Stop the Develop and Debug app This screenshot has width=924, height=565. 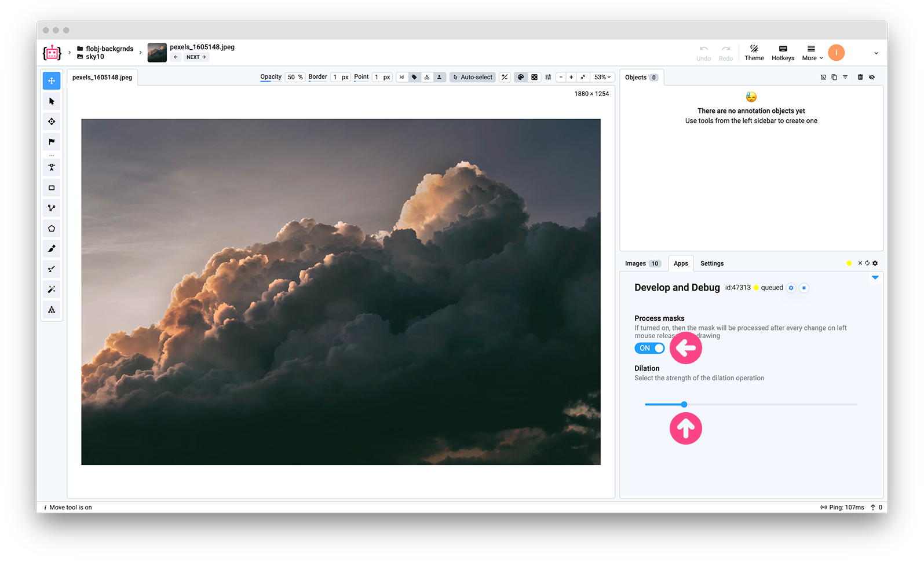tap(804, 288)
